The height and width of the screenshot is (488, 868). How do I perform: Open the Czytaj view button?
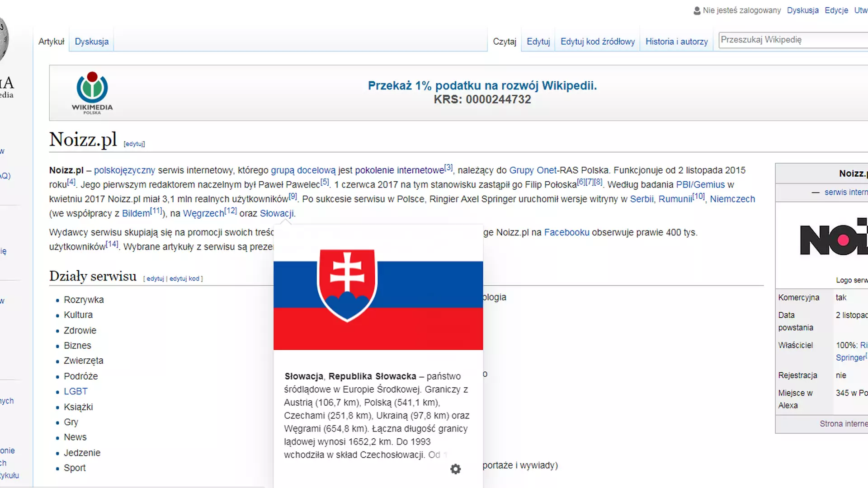pos(505,41)
